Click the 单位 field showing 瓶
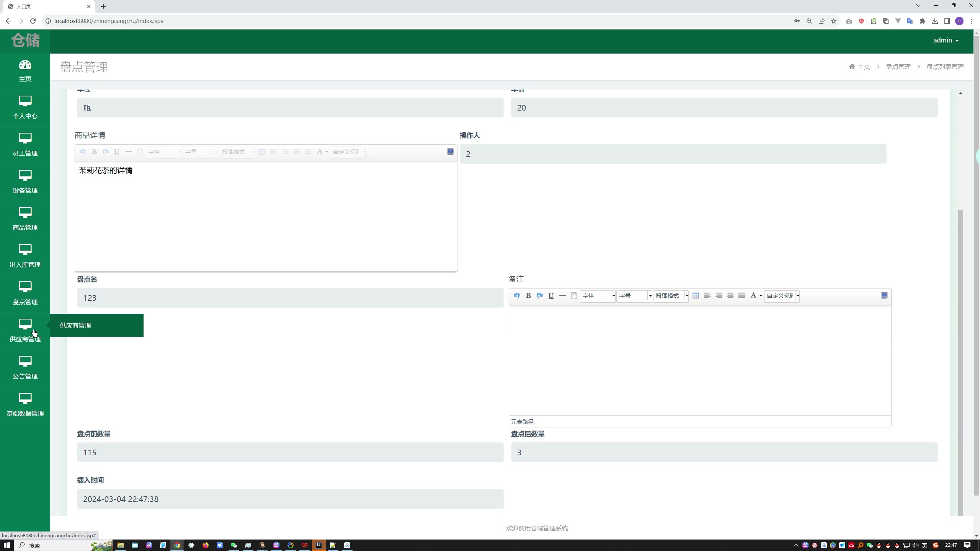 click(x=290, y=108)
